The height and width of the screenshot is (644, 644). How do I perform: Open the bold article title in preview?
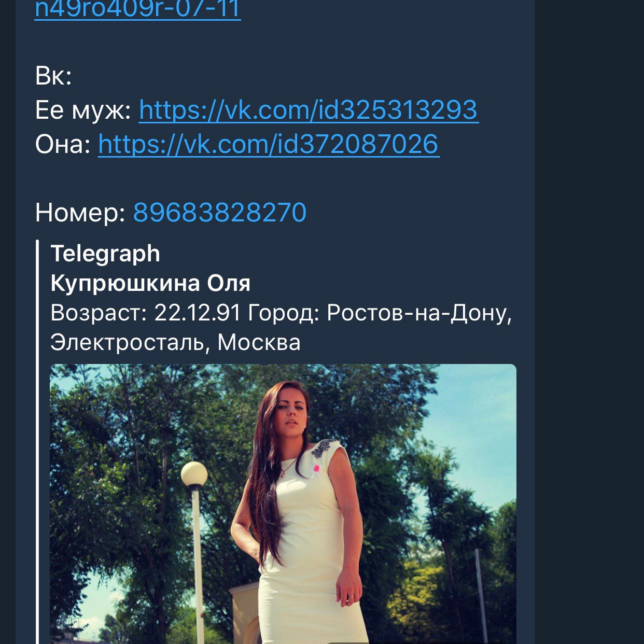point(150,283)
